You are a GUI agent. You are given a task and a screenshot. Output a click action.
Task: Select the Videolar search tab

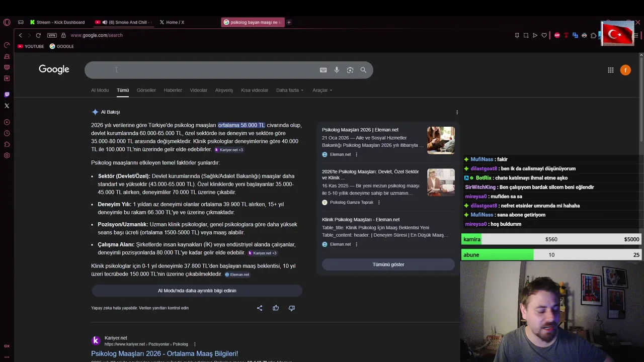(198, 90)
